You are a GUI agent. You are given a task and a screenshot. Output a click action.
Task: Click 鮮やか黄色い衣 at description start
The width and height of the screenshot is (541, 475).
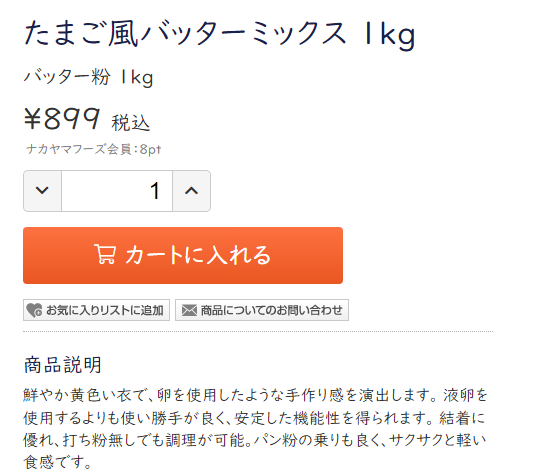click(77, 395)
